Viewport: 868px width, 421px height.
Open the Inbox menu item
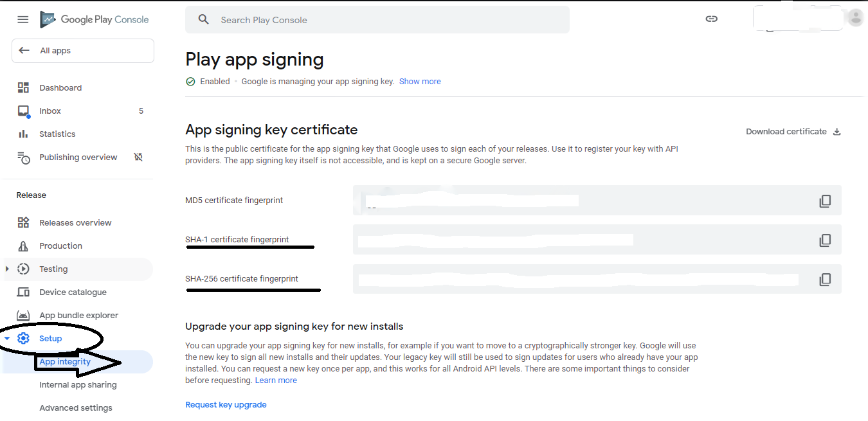(x=50, y=111)
